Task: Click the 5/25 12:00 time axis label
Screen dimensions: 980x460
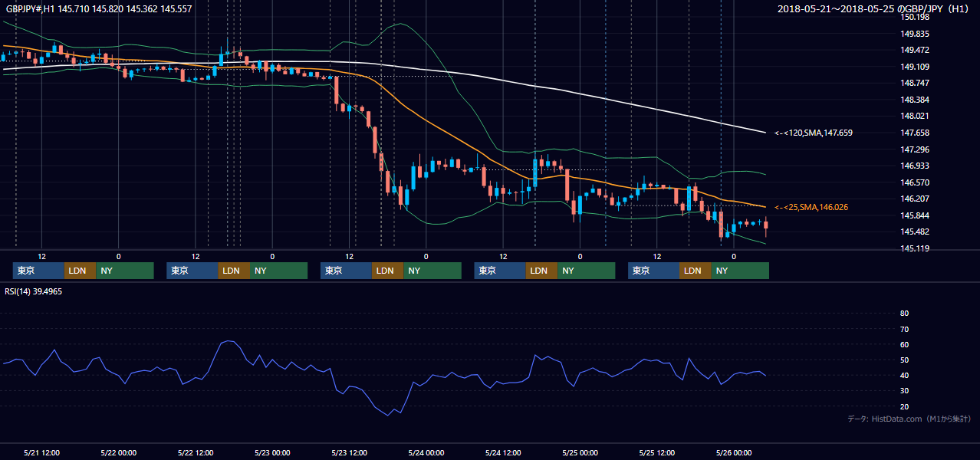Action: click(x=657, y=453)
